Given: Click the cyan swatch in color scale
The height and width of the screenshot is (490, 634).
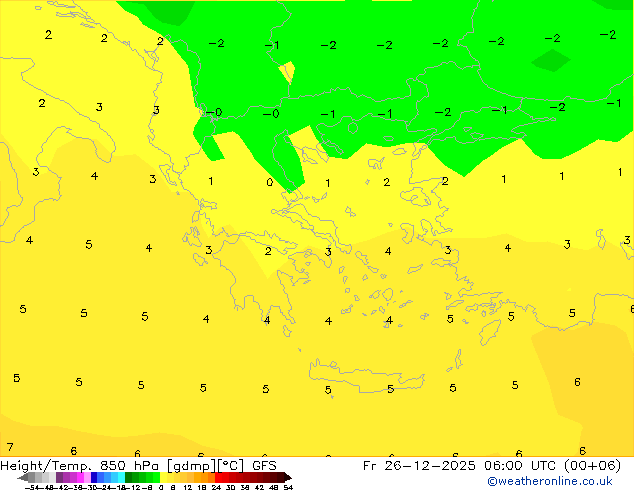Looking at the screenshot, I should point(121,477).
